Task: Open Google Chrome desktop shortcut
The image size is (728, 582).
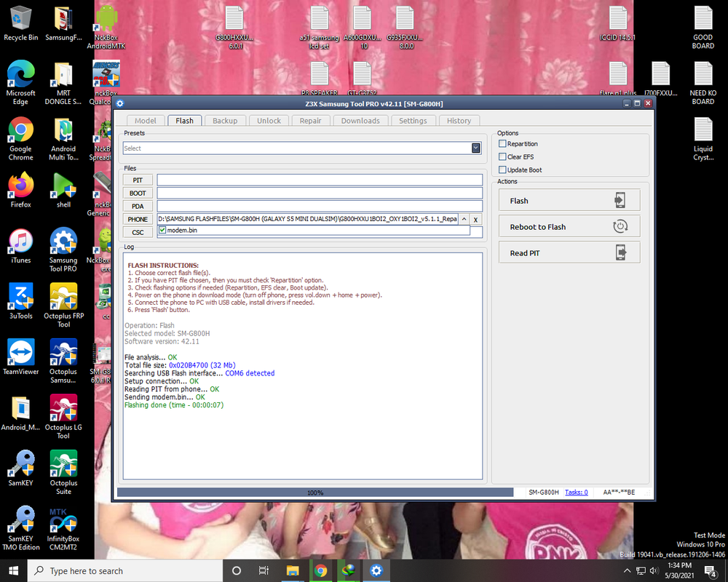Action: 20,138
